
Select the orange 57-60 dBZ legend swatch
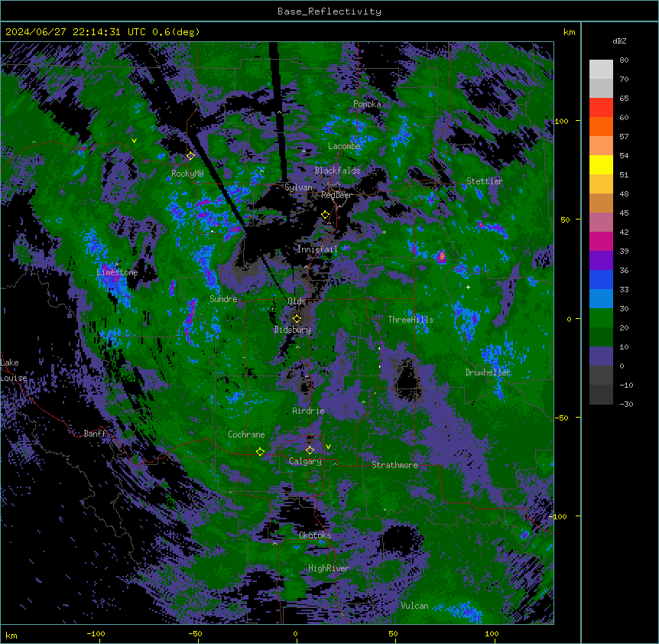(601, 126)
